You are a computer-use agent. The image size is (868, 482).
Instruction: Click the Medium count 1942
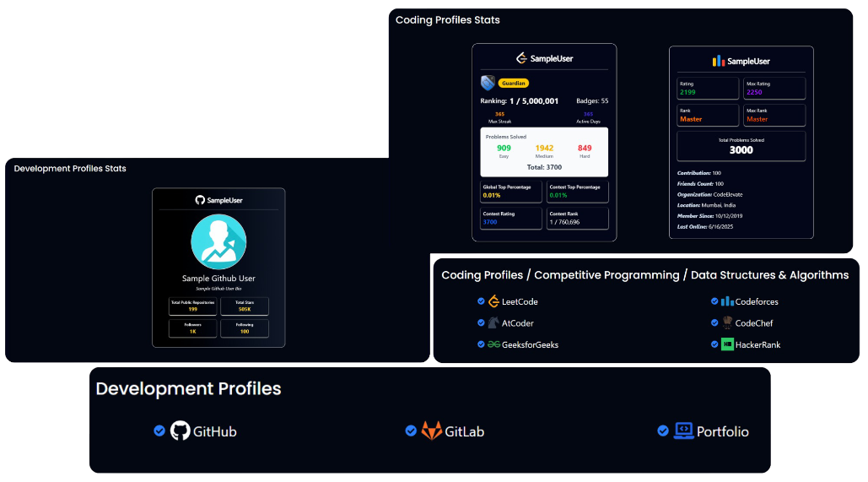(x=544, y=148)
